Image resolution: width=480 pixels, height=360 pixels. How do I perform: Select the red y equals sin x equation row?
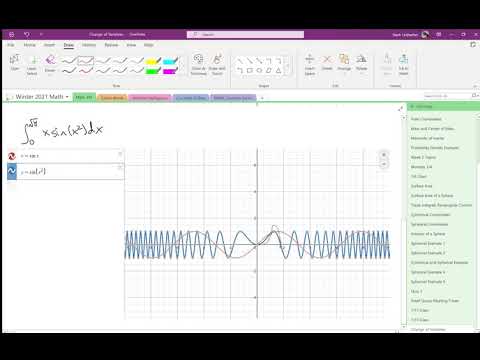[65, 156]
